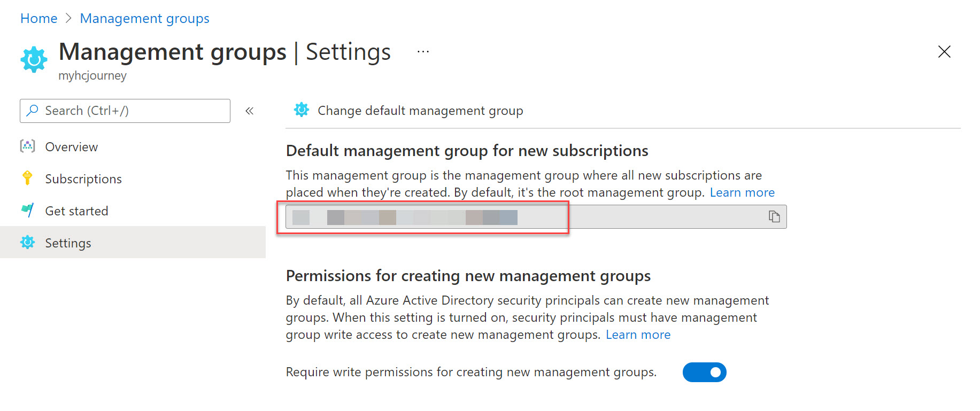Click Learn more about default management group

[x=742, y=192]
